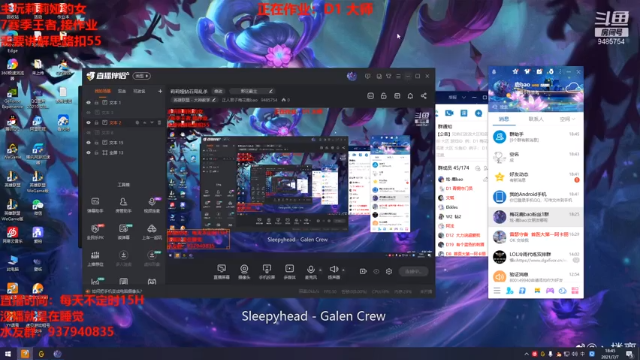Add new scene with plus button
The height and width of the screenshot is (360, 640).
tap(160, 91)
